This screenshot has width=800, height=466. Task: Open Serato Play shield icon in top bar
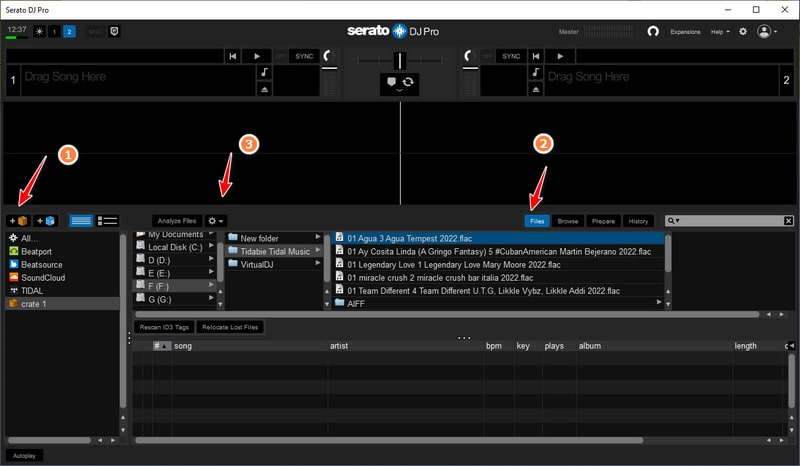114,32
